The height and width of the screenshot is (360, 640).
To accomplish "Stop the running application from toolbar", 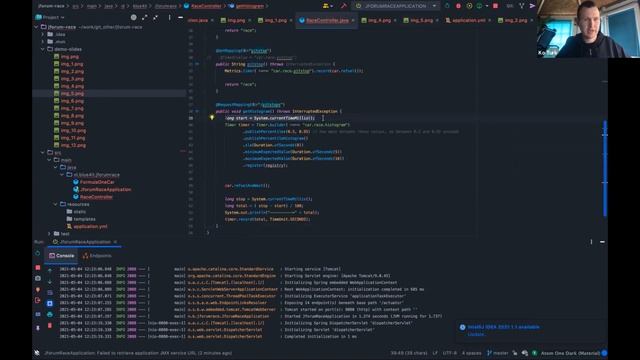I will coord(496,6).
